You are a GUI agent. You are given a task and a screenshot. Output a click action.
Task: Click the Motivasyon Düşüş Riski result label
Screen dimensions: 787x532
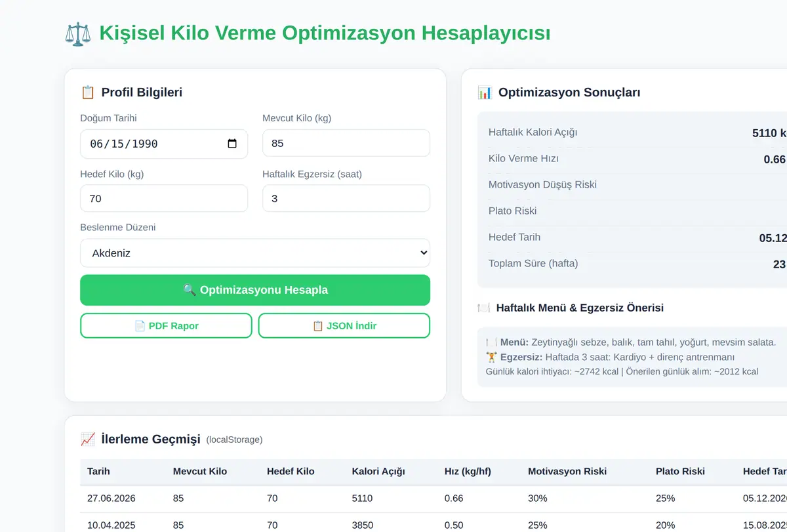[x=542, y=185]
